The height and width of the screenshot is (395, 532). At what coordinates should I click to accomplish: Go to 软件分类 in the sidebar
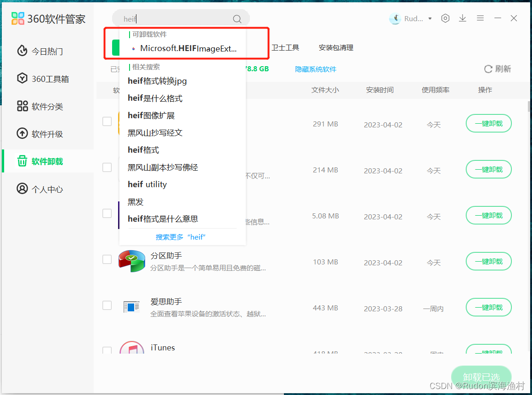click(48, 106)
